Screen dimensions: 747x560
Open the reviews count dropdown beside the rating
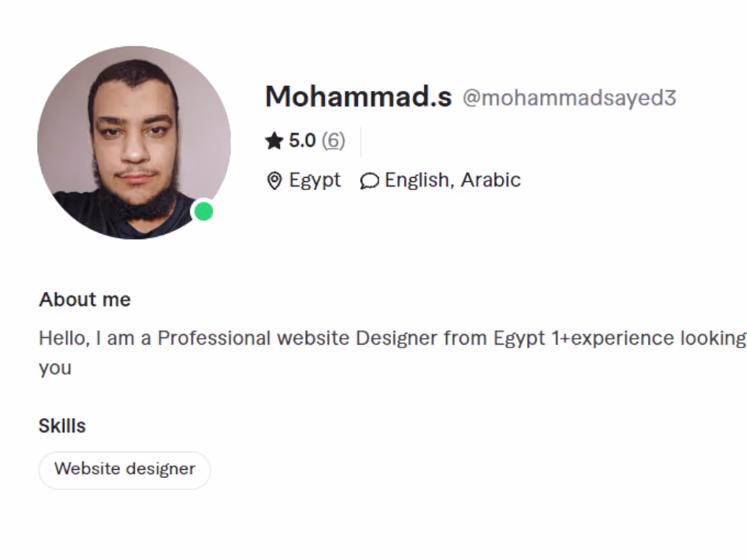(333, 141)
